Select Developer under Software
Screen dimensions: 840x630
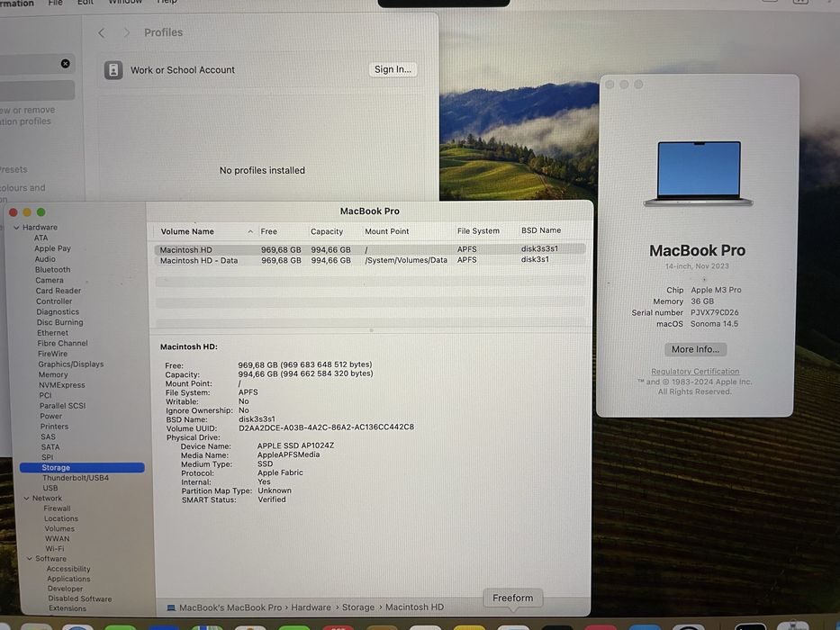coord(66,589)
